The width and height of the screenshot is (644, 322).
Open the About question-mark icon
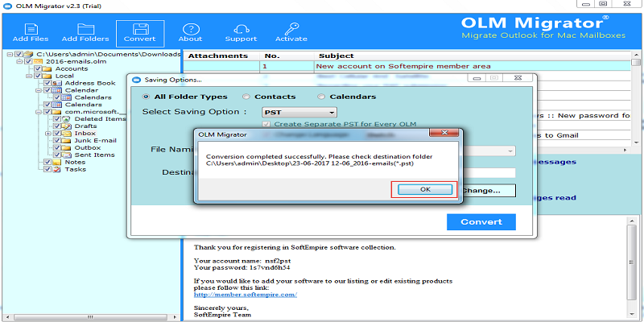190,29
